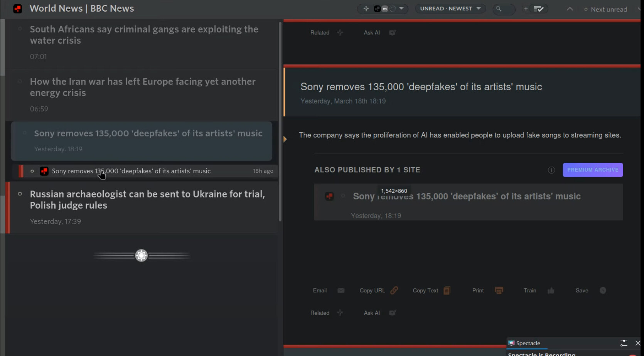Click the Save clock icon
This screenshot has width=644, height=356.
[603, 290]
